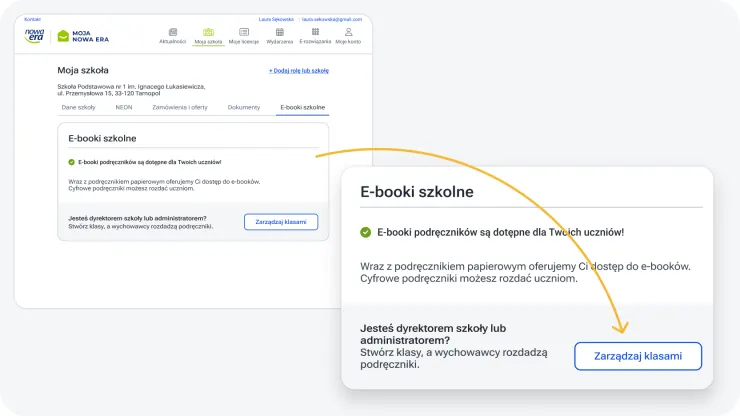The height and width of the screenshot is (416, 740).
Task: Click the Moja szkoła building icon
Action: [x=208, y=33]
